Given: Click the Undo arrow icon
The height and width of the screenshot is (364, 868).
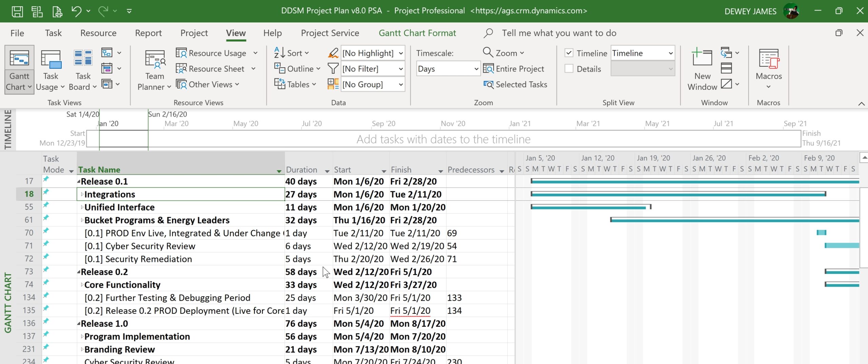Looking at the screenshot, I should [76, 11].
